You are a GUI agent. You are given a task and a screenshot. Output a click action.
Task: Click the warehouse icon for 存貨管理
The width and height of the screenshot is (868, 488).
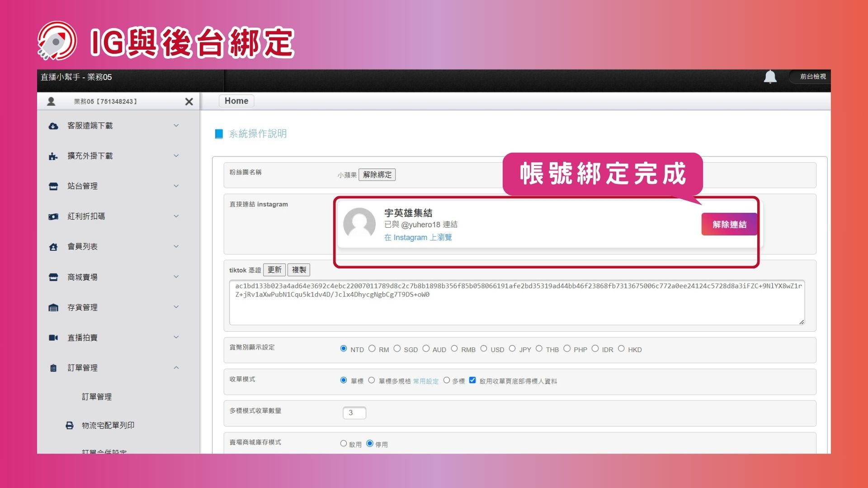coord(53,308)
